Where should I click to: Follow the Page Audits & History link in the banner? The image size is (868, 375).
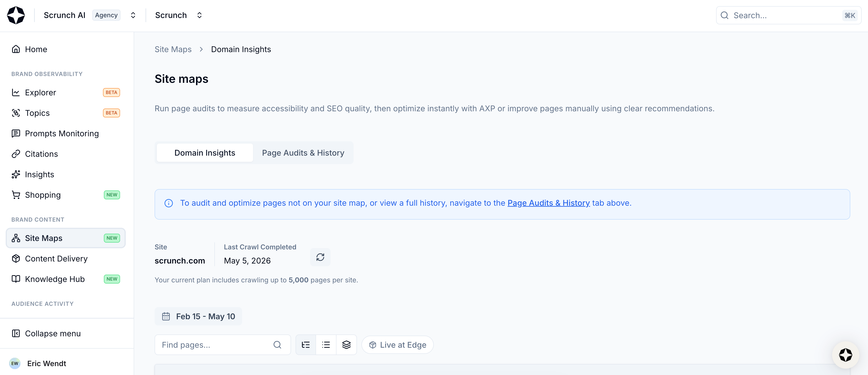(x=549, y=203)
